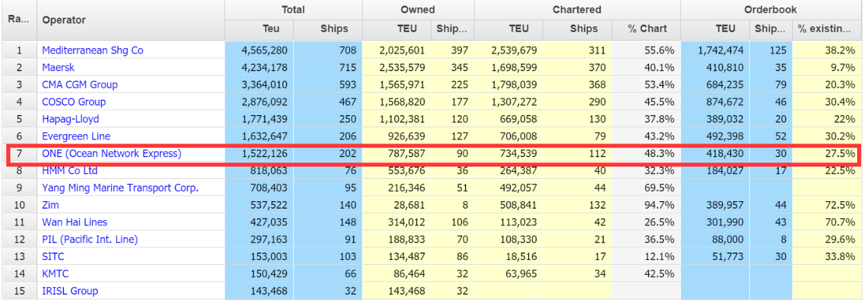
Task: Click the HMM Co Ltd link
Action: click(x=70, y=171)
